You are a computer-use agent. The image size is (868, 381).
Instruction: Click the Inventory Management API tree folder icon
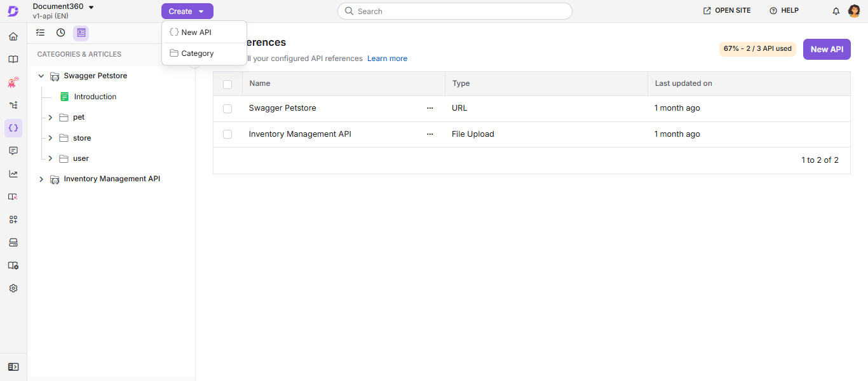tap(55, 179)
